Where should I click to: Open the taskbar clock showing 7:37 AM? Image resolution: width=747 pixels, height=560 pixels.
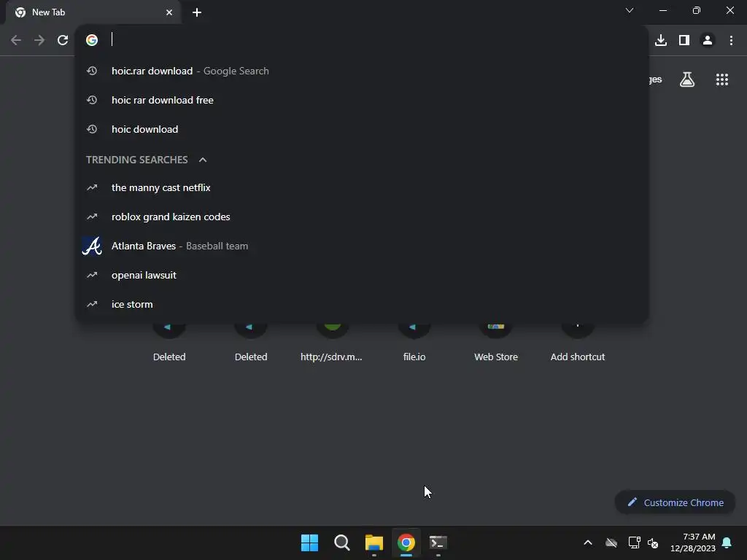(693, 542)
